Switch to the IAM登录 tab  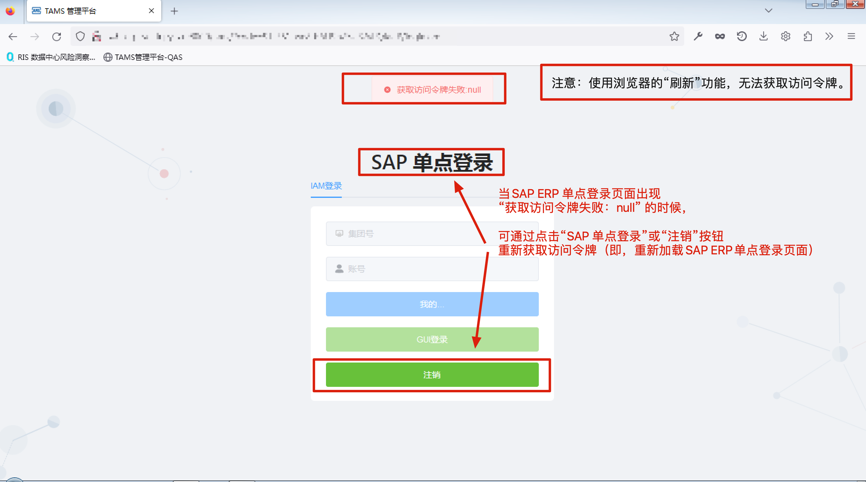click(326, 186)
